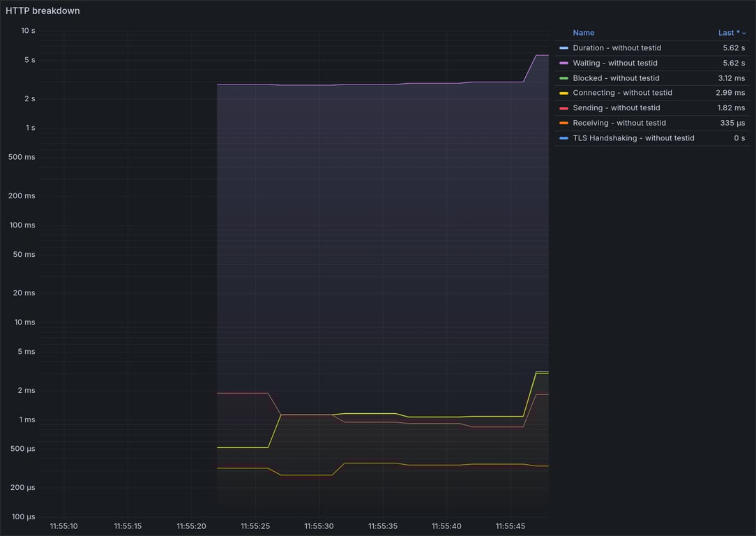
Task: Click the Connecting series color swatch
Action: tap(564, 93)
